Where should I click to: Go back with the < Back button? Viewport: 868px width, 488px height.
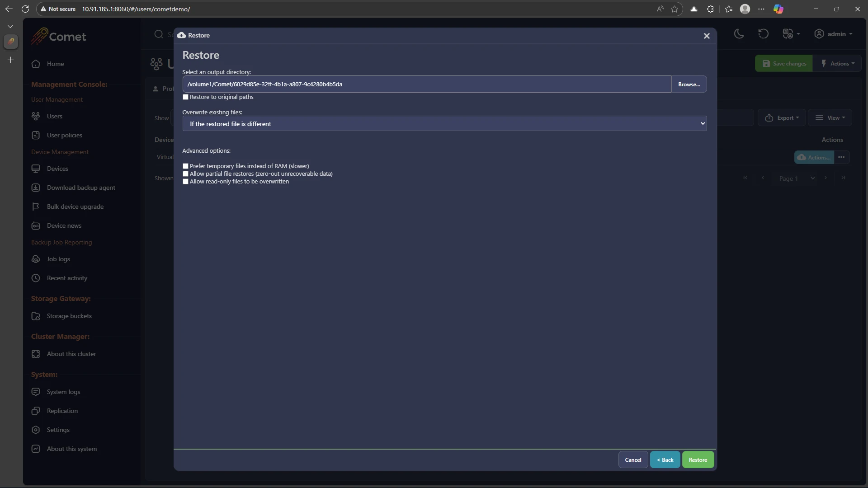665,460
